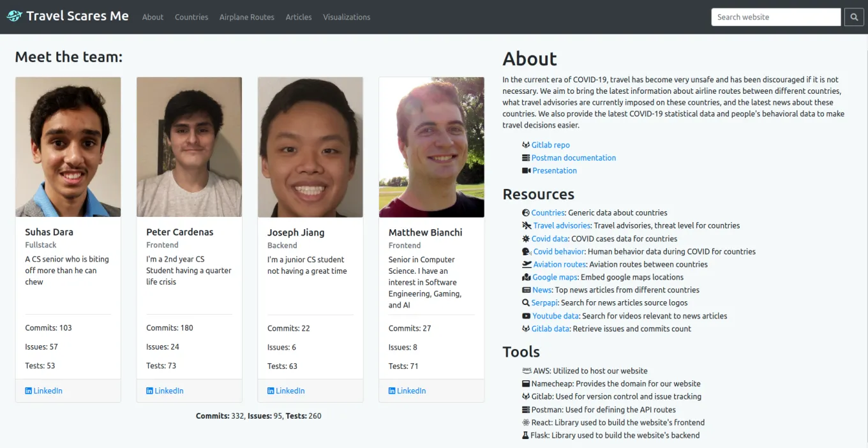Open the Postman documentation link

click(x=573, y=158)
